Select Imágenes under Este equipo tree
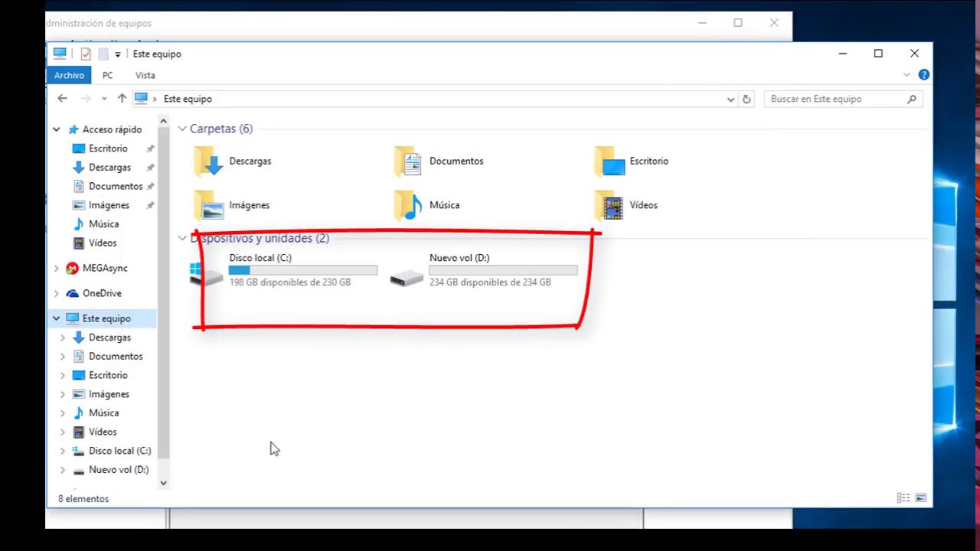The width and height of the screenshot is (980, 551). click(x=109, y=394)
